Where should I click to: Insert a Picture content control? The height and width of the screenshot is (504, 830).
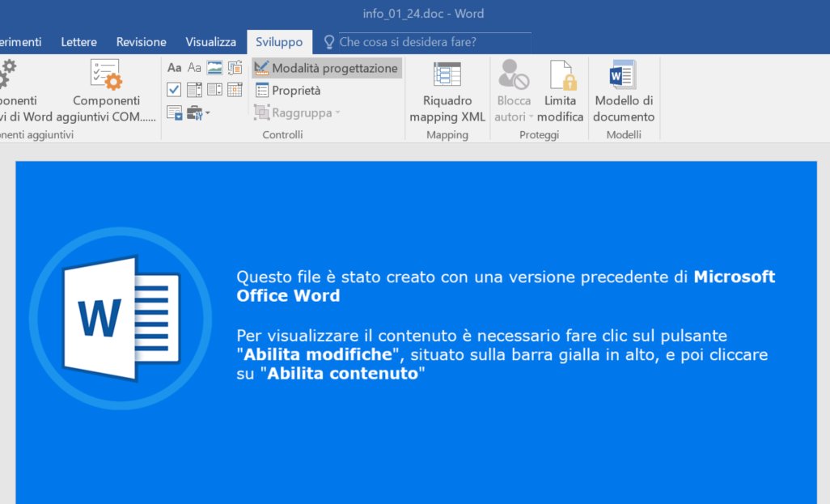(x=214, y=68)
